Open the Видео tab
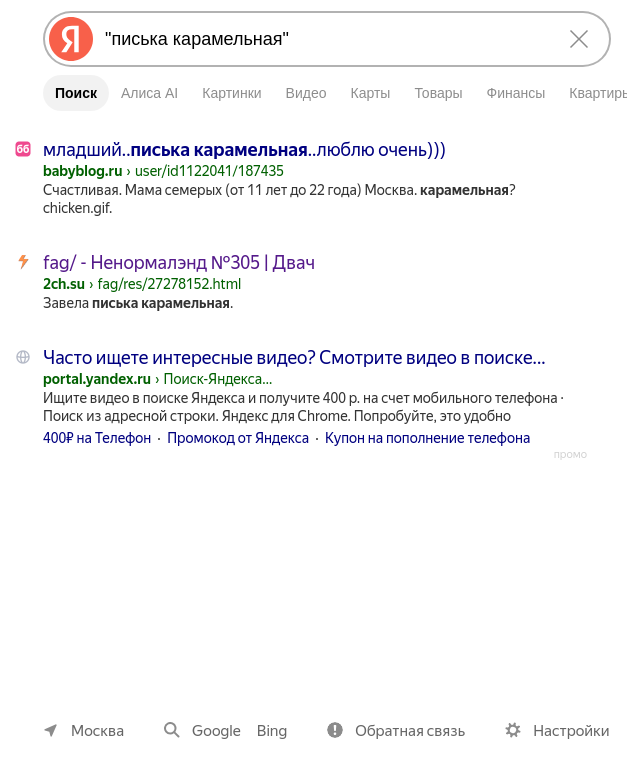 pyautogui.click(x=306, y=93)
